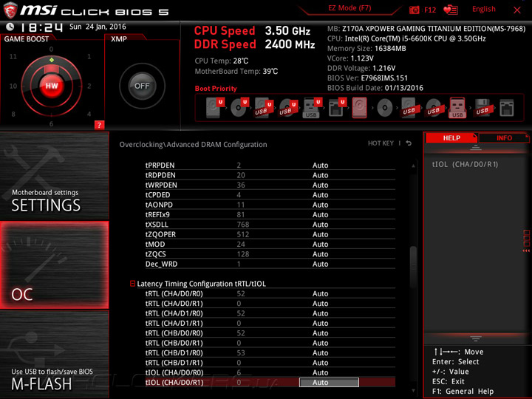Select the UEFI USB CD boot icon

pyautogui.click(x=288, y=108)
